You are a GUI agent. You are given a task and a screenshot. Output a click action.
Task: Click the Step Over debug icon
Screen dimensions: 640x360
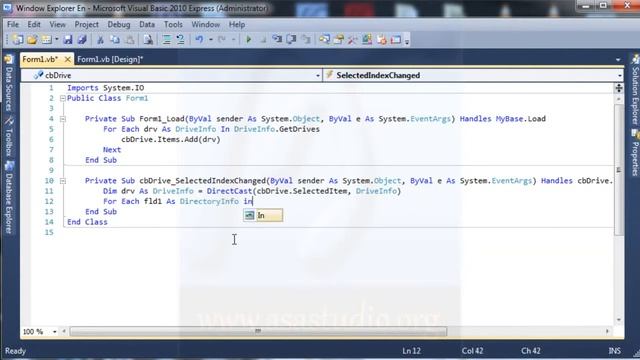click(291, 40)
